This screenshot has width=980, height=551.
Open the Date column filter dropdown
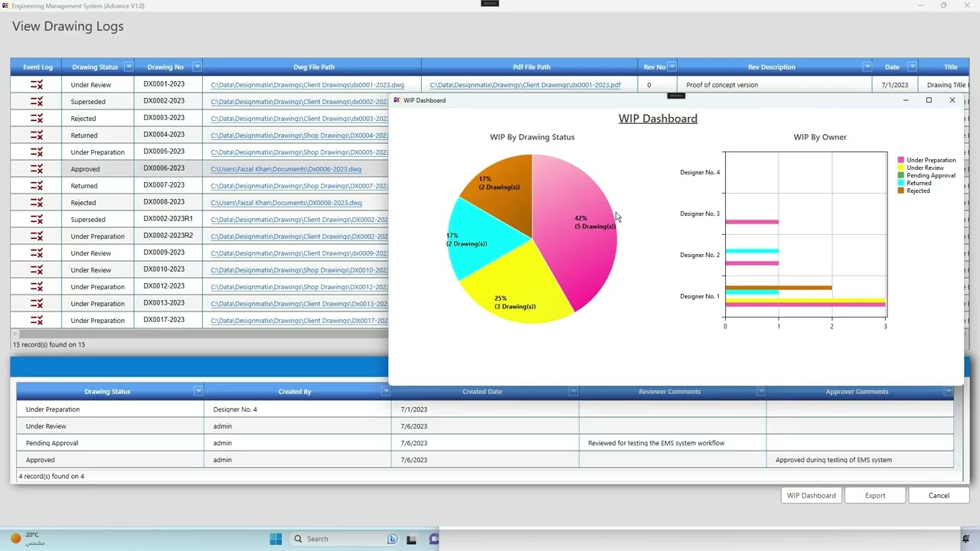pyautogui.click(x=912, y=67)
